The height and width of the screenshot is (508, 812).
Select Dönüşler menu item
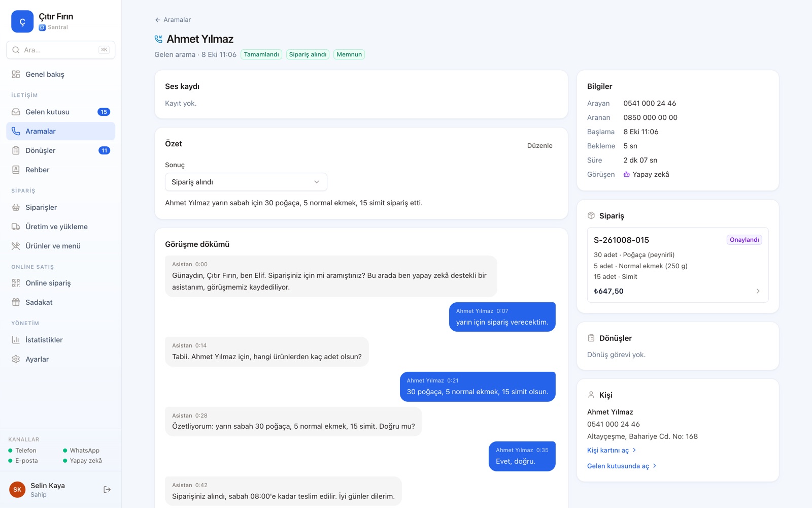coord(61,150)
